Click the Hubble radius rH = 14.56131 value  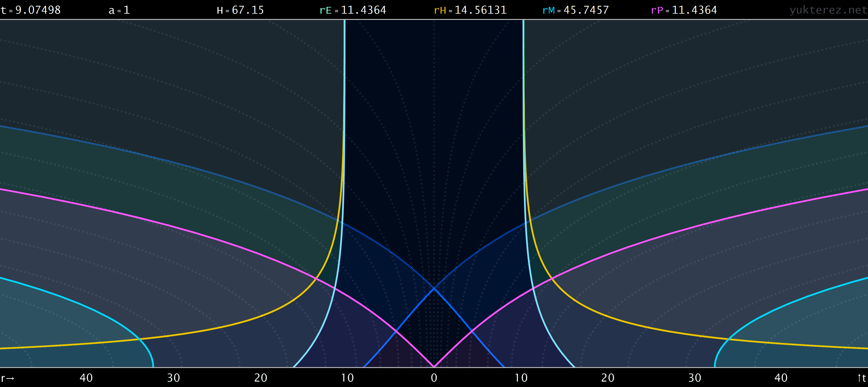[470, 10]
